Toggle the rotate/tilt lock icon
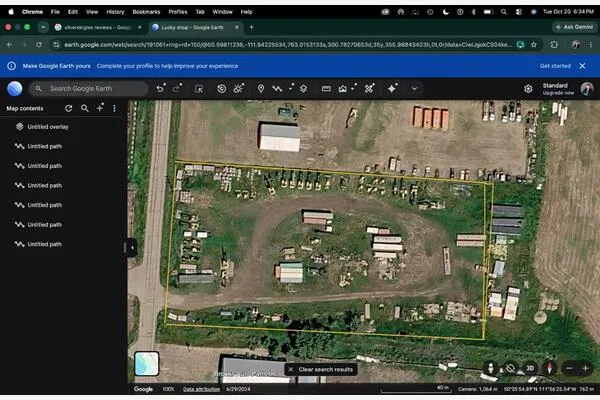The width and height of the screenshot is (600, 400). coord(510,368)
